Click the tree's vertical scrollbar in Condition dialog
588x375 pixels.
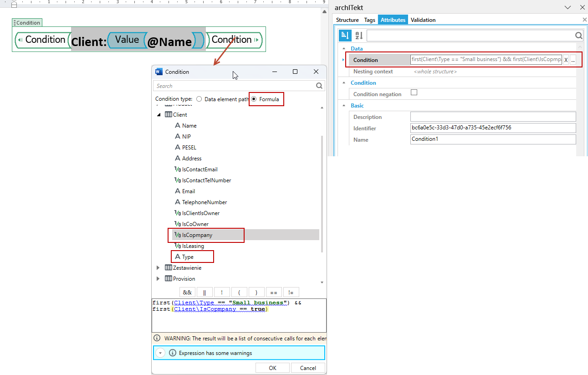point(322,194)
